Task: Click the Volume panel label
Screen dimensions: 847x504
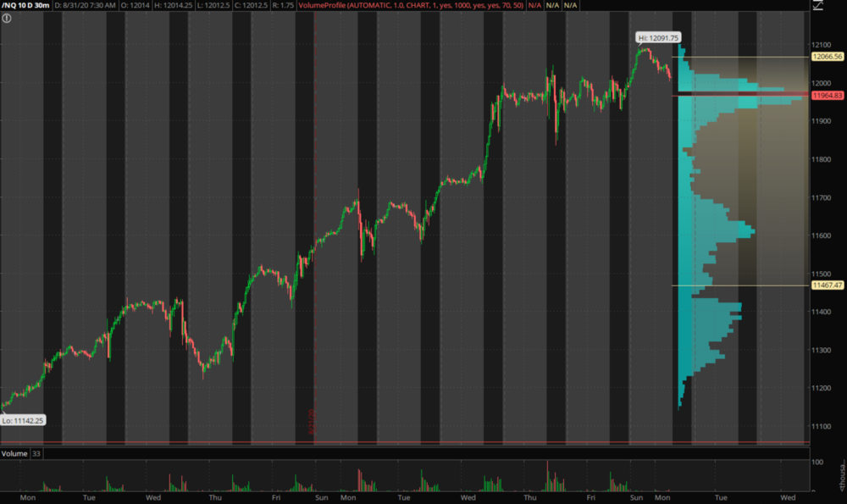Action: (x=14, y=454)
